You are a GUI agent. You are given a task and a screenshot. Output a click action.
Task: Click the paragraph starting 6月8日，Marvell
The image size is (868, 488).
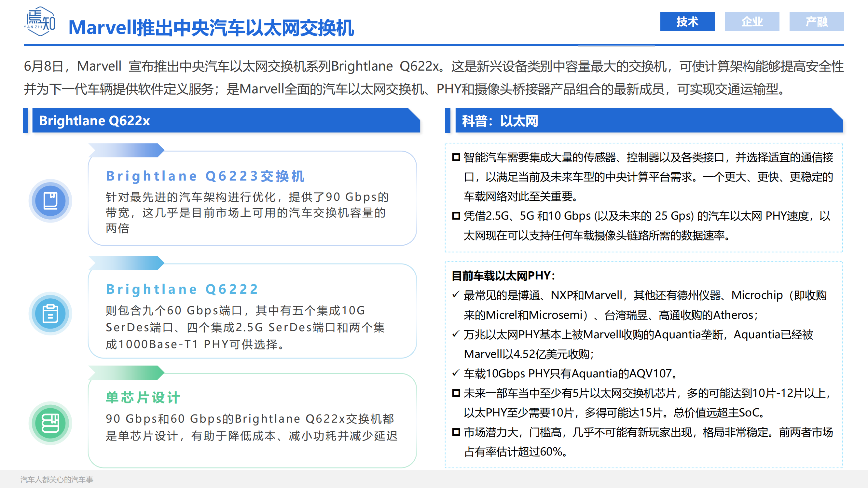(434, 78)
